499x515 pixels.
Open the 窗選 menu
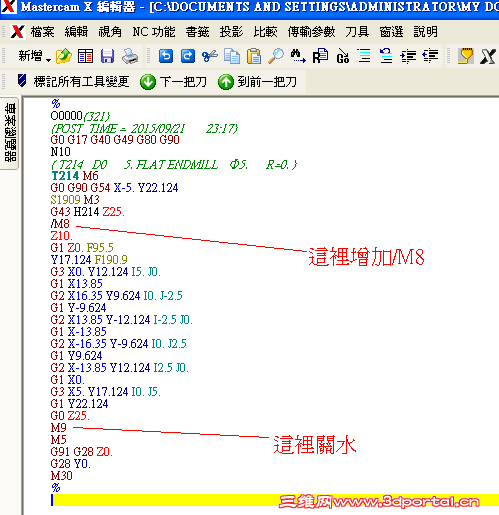point(391,32)
